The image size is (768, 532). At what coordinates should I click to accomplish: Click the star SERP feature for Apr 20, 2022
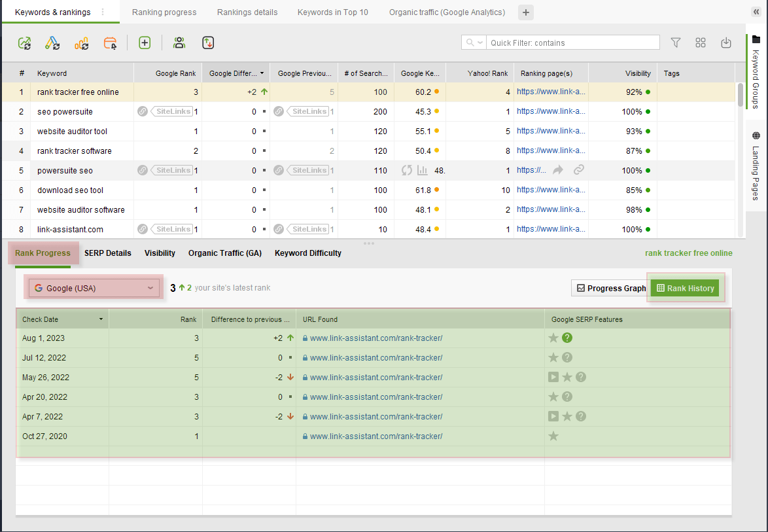(x=553, y=397)
